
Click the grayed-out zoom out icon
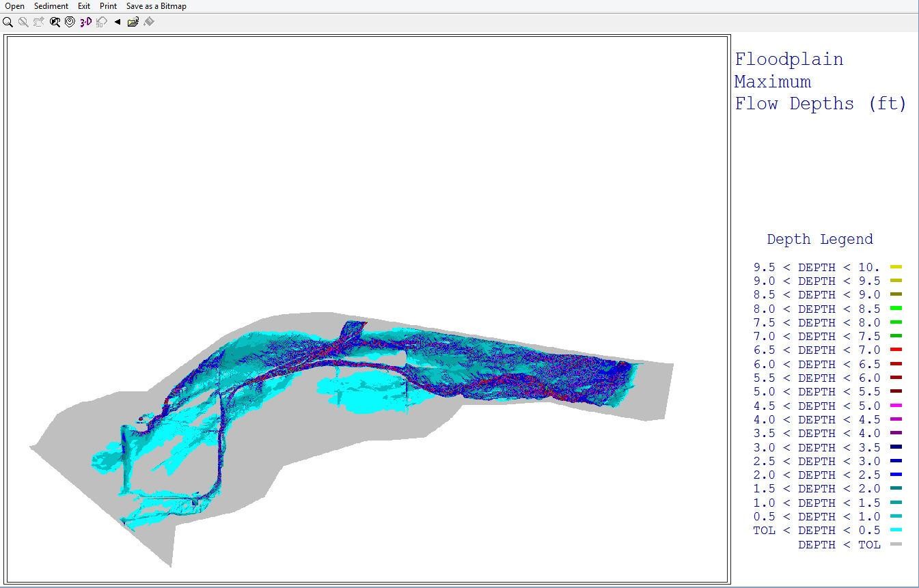point(23,22)
